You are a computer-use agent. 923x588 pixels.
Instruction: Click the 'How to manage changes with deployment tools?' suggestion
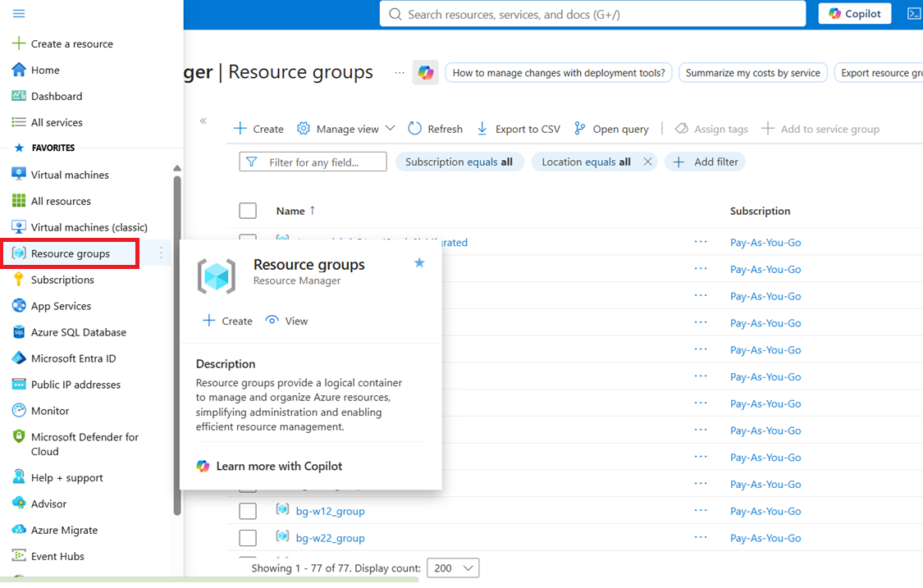559,73
